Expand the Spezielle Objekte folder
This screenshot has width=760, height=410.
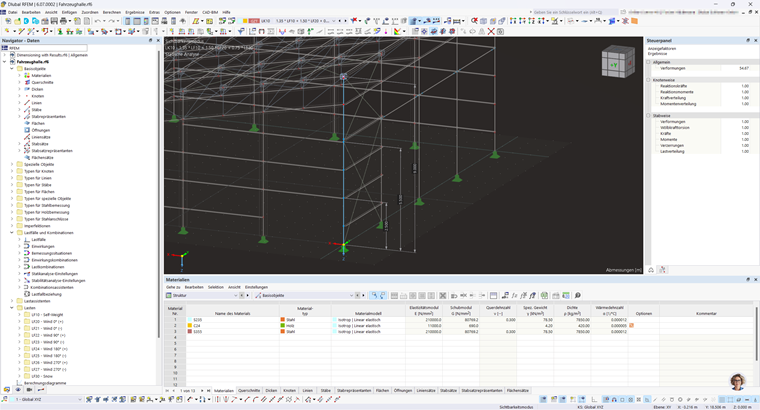point(11,164)
